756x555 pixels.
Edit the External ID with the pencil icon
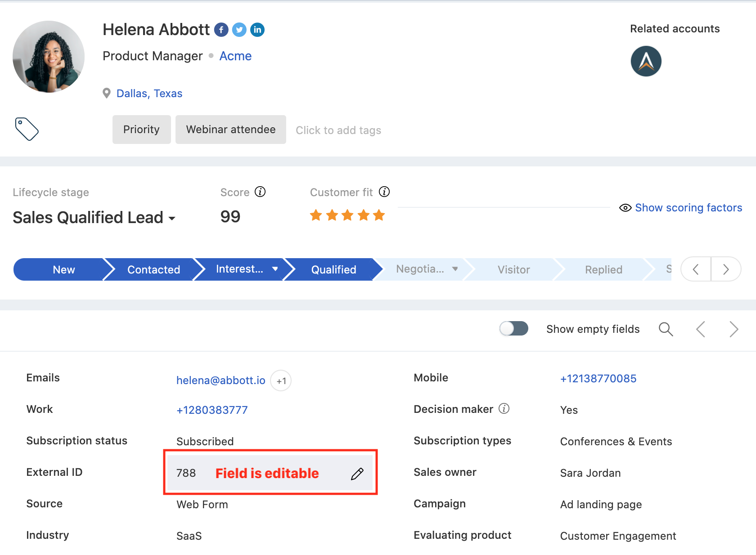click(x=357, y=473)
